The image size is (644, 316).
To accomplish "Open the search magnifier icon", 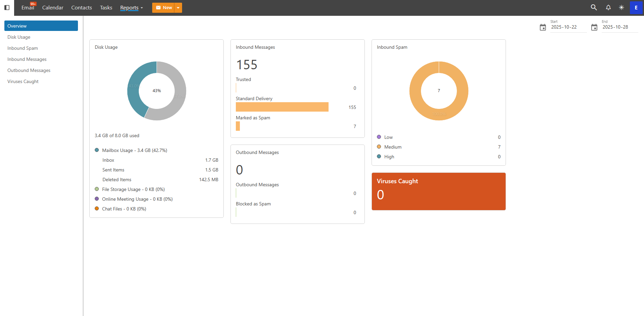I will [x=594, y=7].
